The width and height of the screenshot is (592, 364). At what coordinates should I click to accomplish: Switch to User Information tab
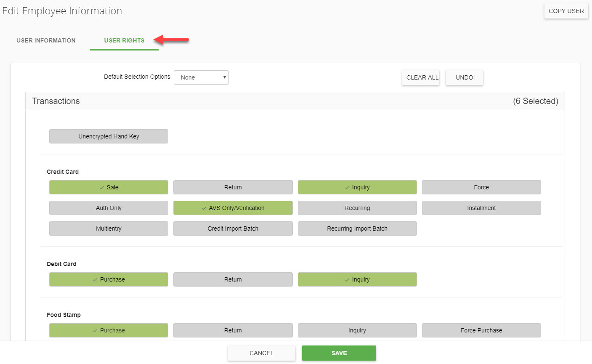click(46, 40)
